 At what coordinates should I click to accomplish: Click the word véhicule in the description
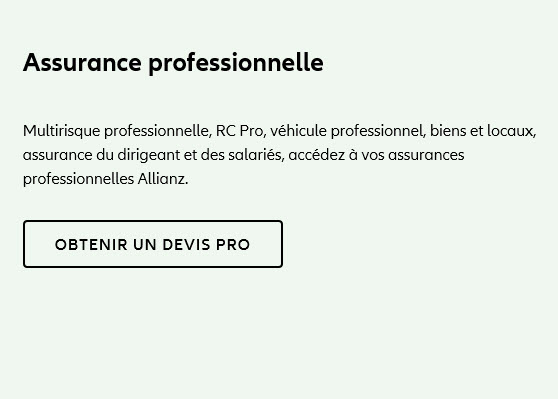point(298,131)
